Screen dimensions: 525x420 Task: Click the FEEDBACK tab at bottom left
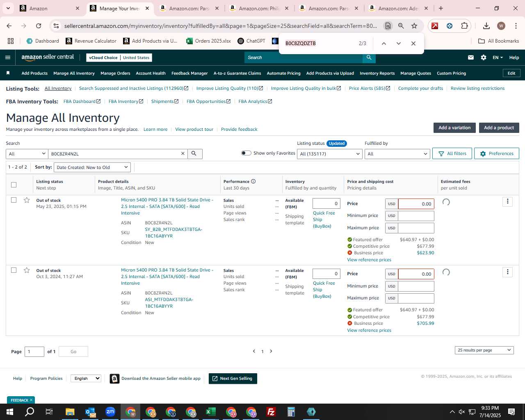point(21,400)
